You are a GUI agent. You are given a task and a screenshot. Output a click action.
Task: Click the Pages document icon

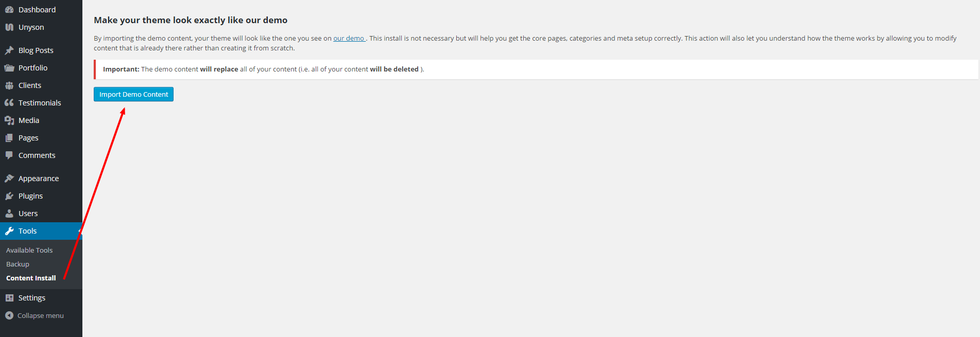[9, 138]
